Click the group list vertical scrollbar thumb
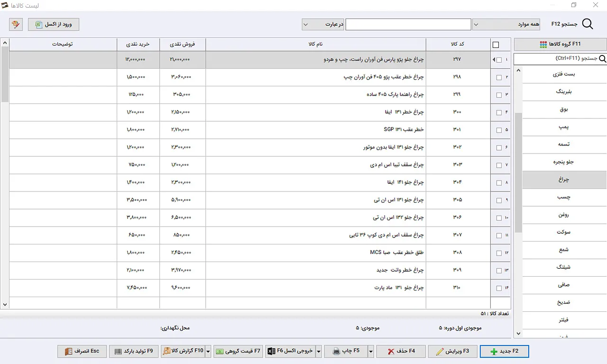Screen dimensions: 607x364 518,173
